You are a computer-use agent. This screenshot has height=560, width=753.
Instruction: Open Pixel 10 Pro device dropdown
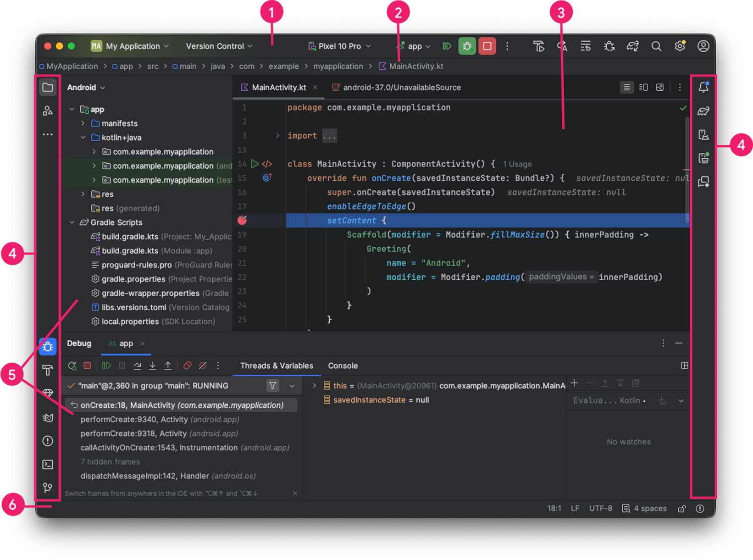tap(339, 46)
